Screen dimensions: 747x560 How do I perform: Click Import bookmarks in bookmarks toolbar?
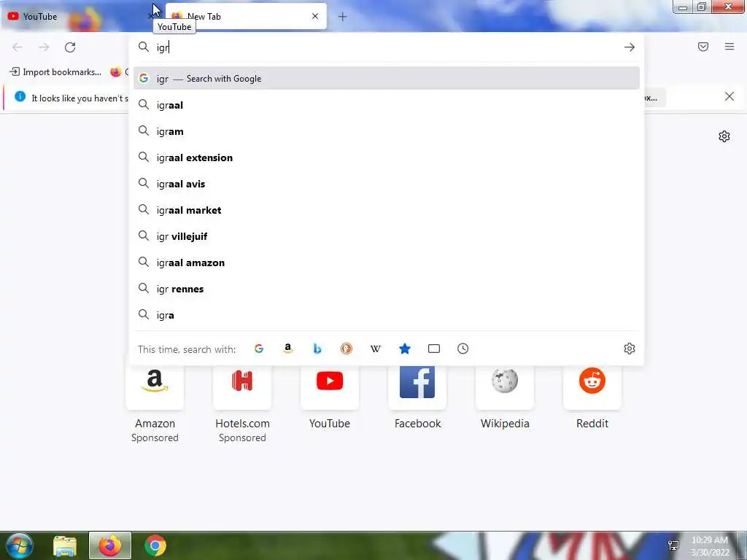55,72
